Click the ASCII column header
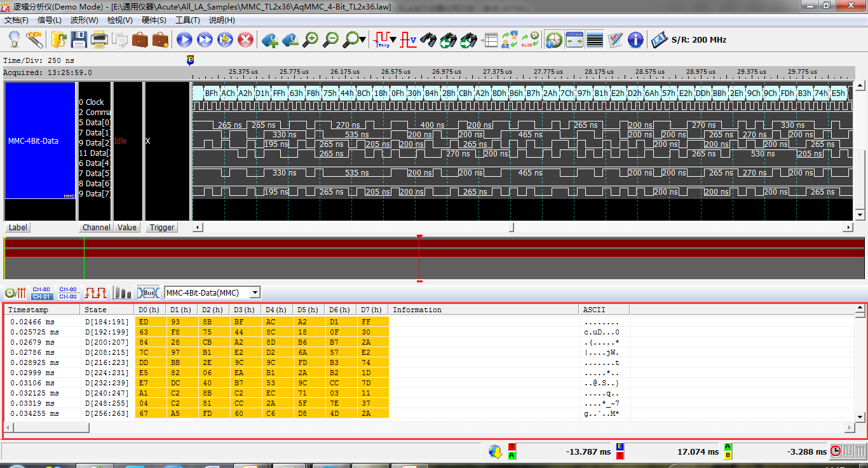The image size is (868, 468). [x=604, y=310]
